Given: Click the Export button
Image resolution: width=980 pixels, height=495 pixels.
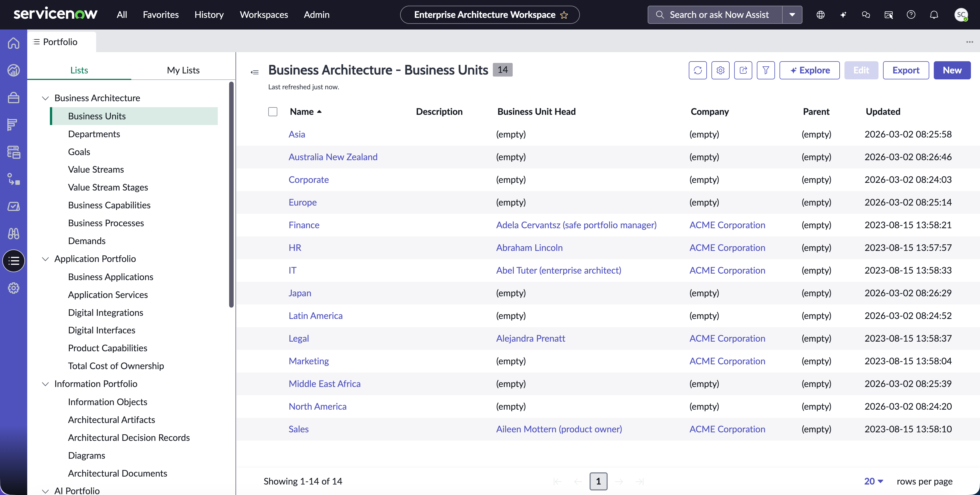Looking at the screenshot, I should (x=906, y=70).
